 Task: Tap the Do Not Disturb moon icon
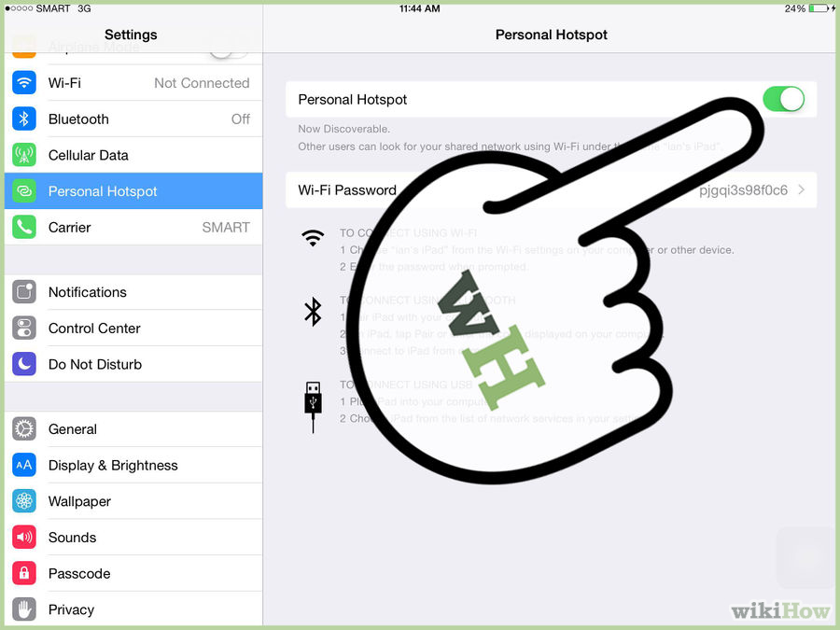coord(24,364)
